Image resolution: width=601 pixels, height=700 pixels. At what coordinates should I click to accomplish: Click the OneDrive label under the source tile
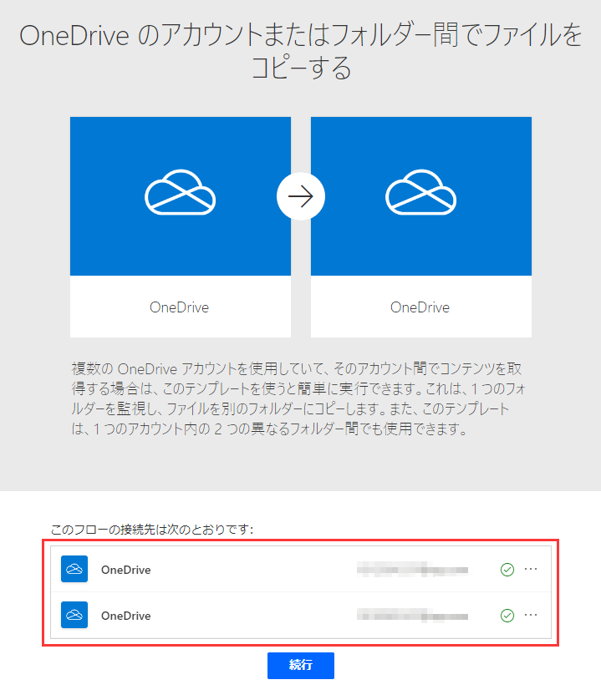click(x=179, y=307)
